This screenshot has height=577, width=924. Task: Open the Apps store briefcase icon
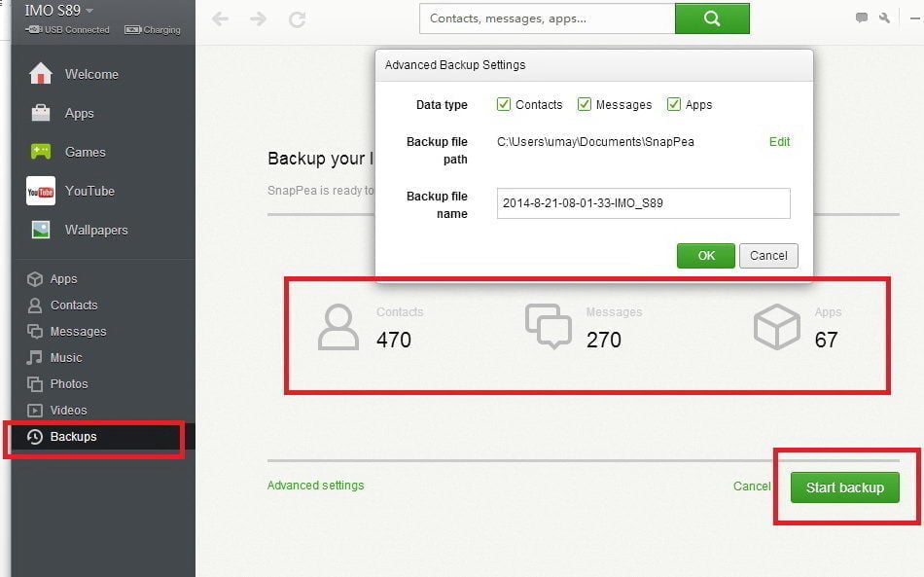click(41, 113)
